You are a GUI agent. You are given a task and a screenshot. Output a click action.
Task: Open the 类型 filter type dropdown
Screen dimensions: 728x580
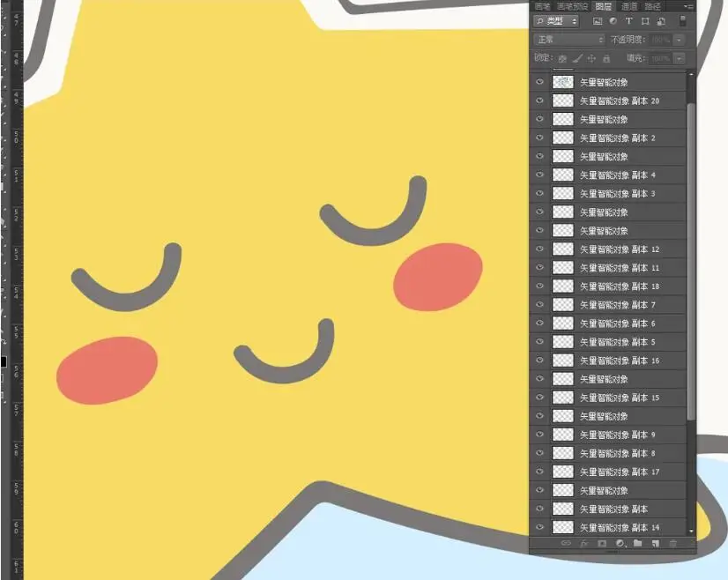(556, 21)
